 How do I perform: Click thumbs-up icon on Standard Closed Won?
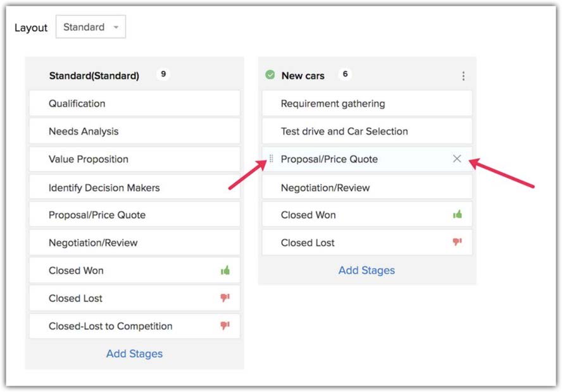[225, 271]
